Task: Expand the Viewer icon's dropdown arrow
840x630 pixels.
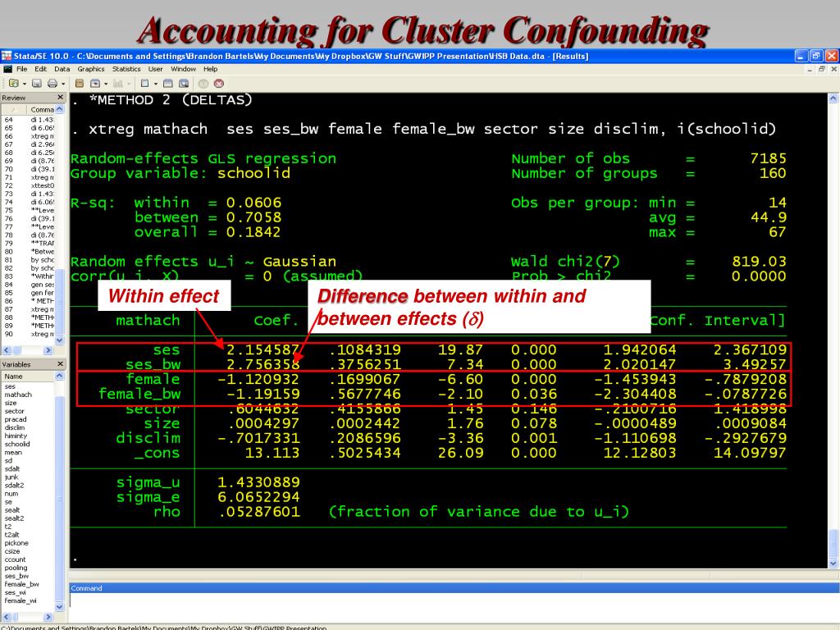Action: click(106, 84)
